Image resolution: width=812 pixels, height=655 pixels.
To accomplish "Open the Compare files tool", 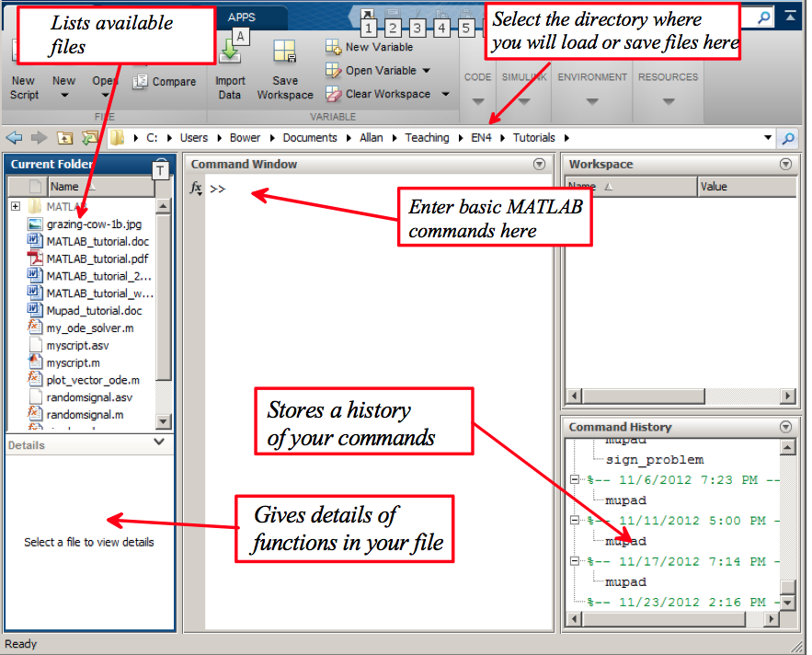I will coord(165,81).
